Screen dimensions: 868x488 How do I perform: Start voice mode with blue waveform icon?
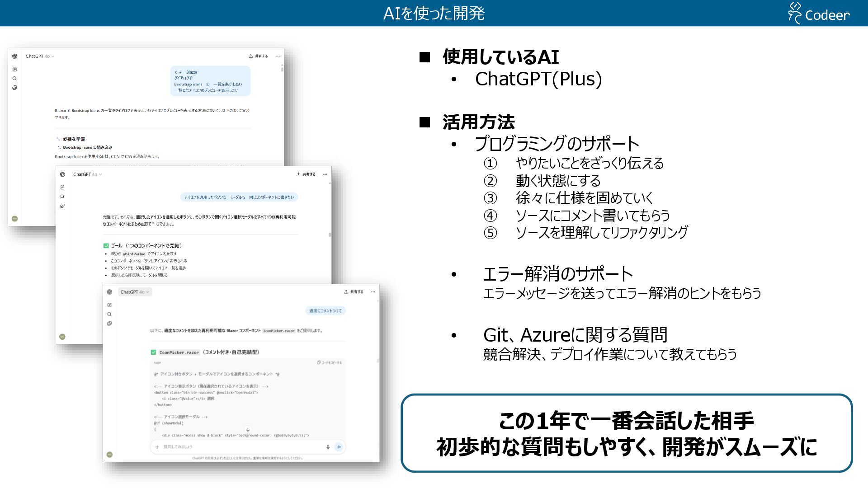click(338, 447)
